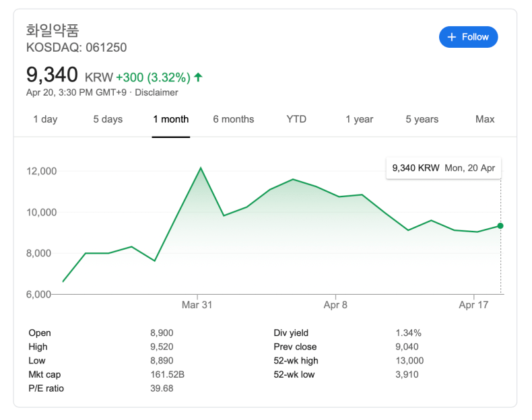Click the Div yield value 1.34%
This screenshot has width=532, height=420.
coord(409,333)
